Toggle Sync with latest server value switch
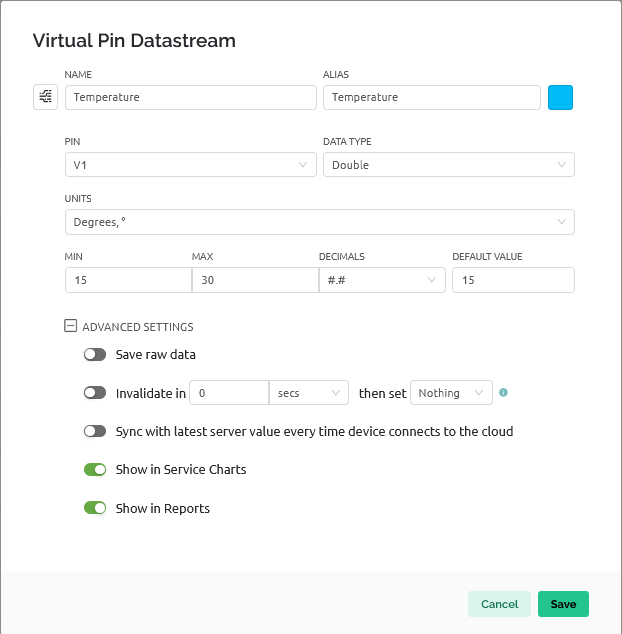Viewport: 622px width, 634px height. 95,431
